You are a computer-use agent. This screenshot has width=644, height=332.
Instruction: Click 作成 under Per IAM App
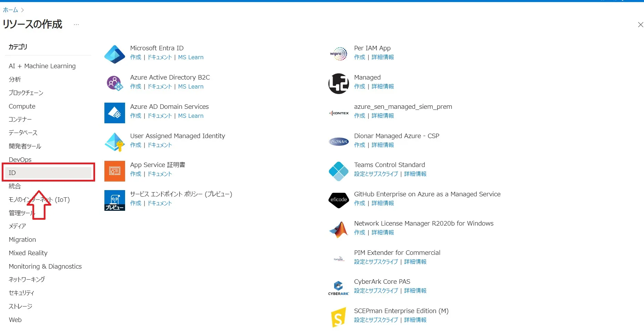click(x=360, y=57)
